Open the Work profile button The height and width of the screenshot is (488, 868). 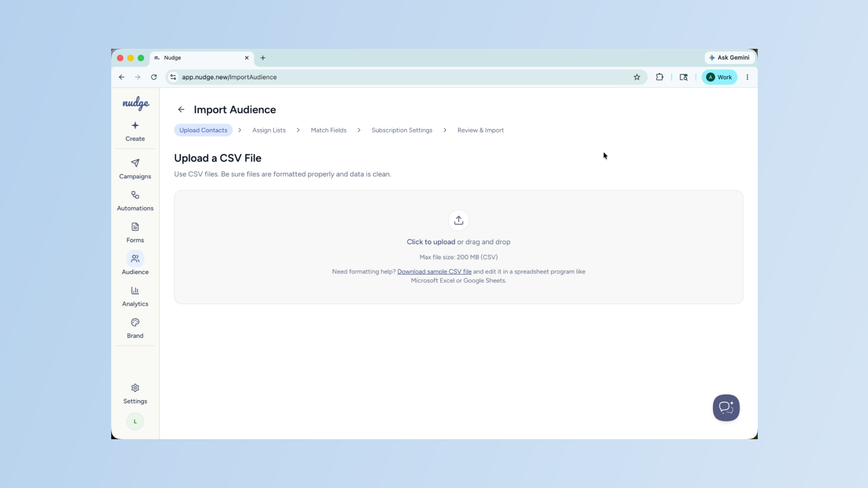(719, 77)
